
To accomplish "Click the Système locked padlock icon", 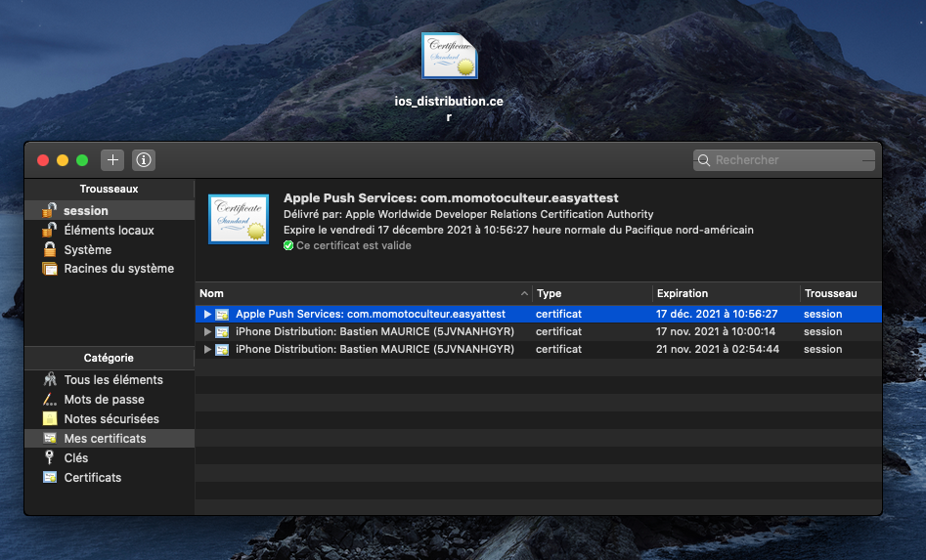I will coord(50,249).
